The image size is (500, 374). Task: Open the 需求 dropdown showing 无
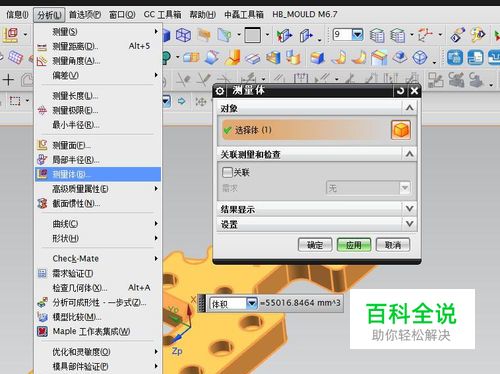pos(368,188)
